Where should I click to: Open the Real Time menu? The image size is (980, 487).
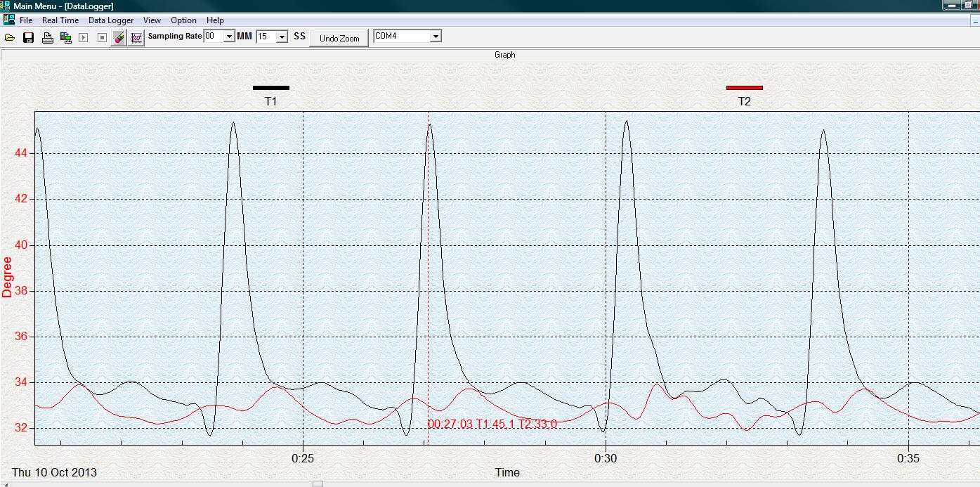tap(60, 20)
